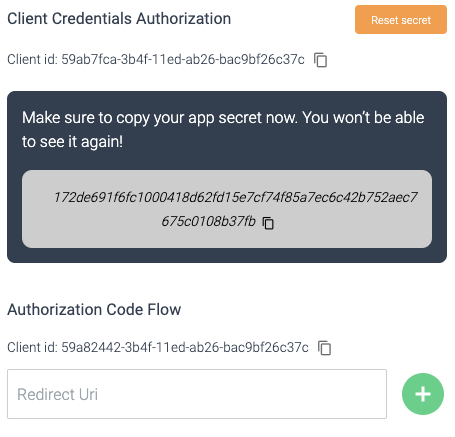Click "Client id:" label under Authorization Code Flow
Viewport: 455px width, 437px height.
(x=32, y=347)
